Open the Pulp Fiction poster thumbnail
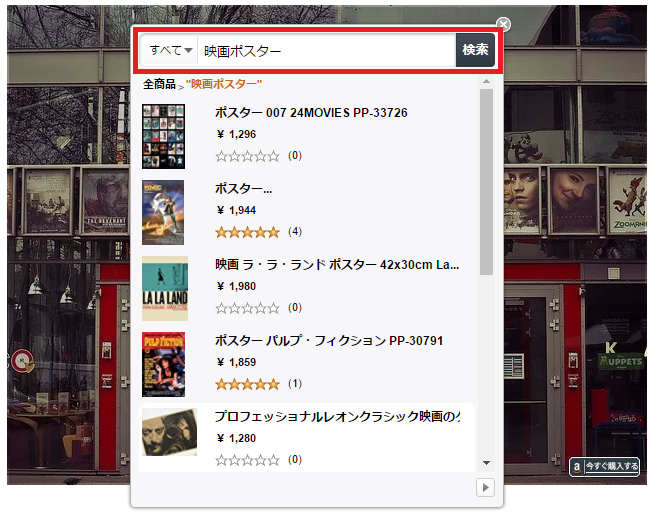The height and width of the screenshot is (513, 664). pyautogui.click(x=163, y=364)
